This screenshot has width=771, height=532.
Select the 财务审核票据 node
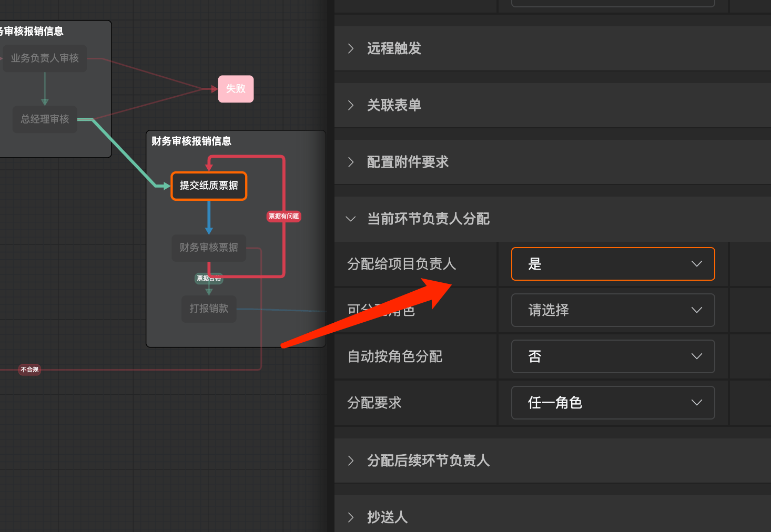209,248
